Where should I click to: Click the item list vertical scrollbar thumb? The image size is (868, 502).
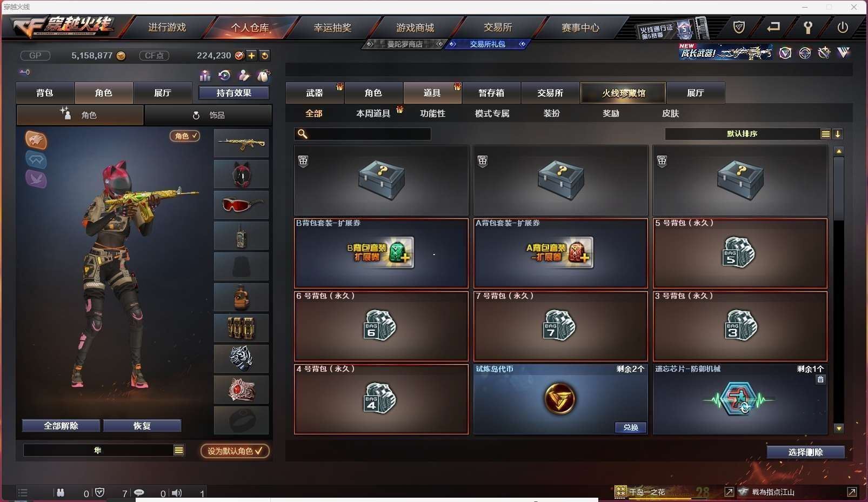(839, 189)
